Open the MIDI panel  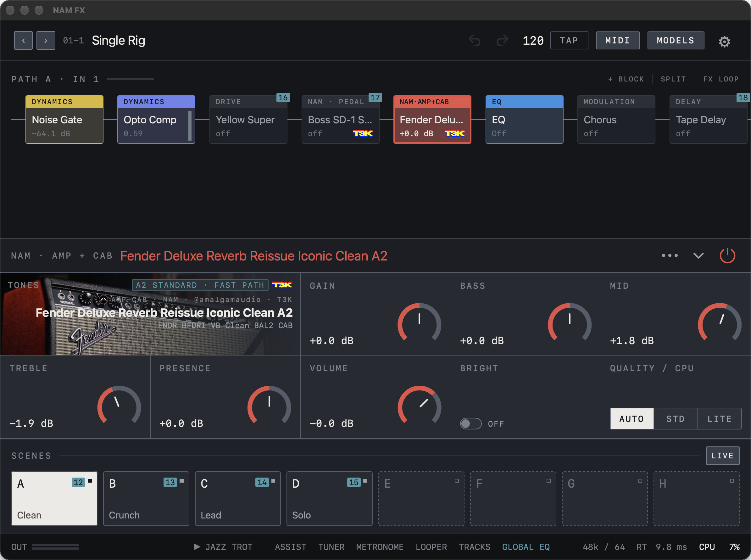coord(618,41)
